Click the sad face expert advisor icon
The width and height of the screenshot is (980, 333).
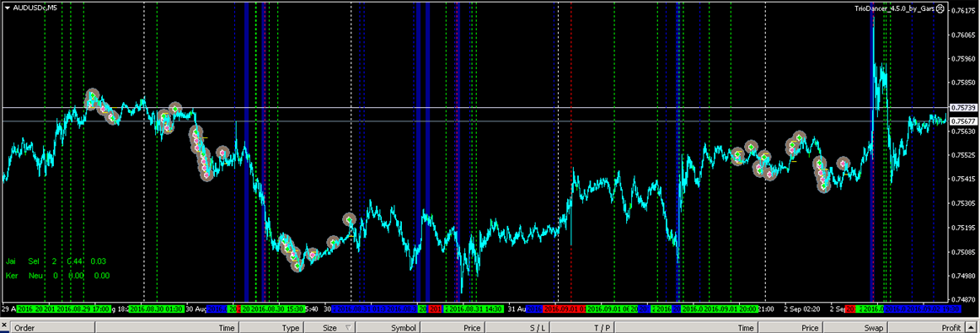(x=940, y=8)
